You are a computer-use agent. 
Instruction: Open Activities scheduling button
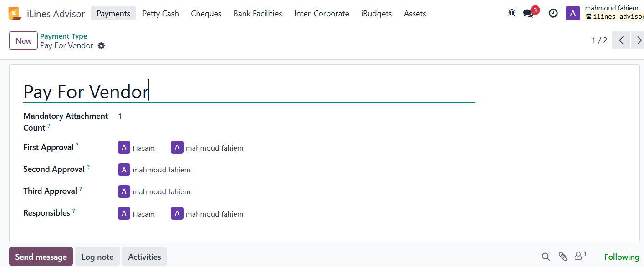pyautogui.click(x=144, y=257)
